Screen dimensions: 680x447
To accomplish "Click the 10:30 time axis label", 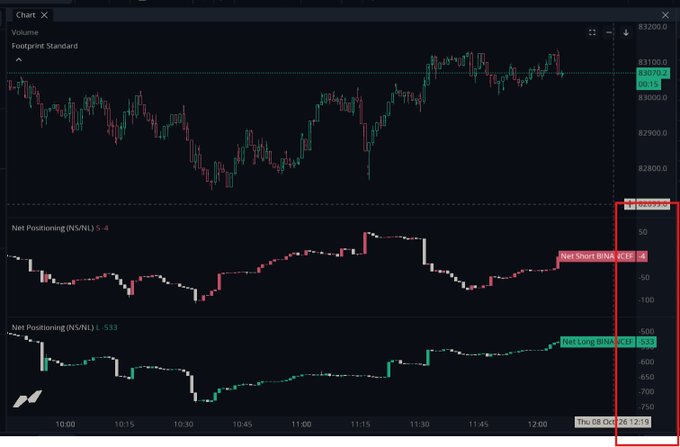I will 183,424.
